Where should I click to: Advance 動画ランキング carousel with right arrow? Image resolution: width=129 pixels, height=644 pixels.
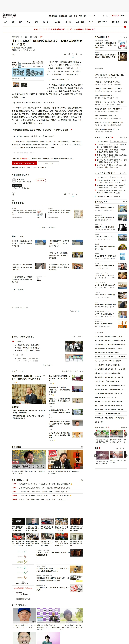[126, 434]
